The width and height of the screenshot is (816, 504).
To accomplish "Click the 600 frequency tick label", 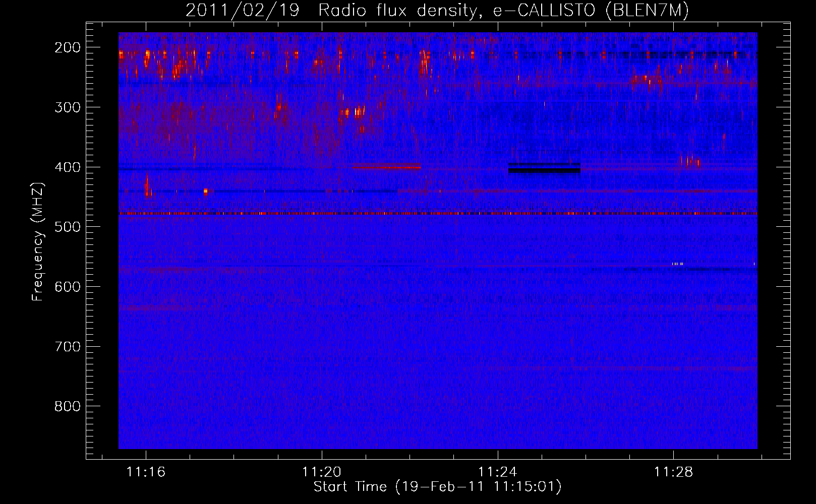I will [68, 287].
